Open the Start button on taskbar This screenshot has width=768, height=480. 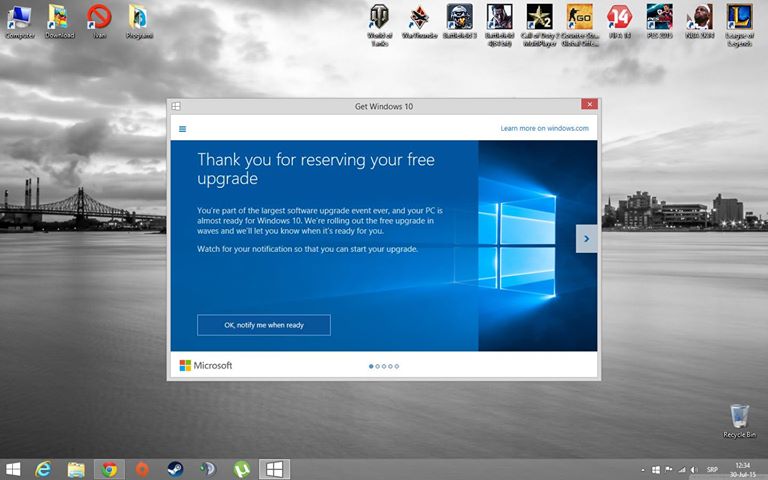click(13, 469)
